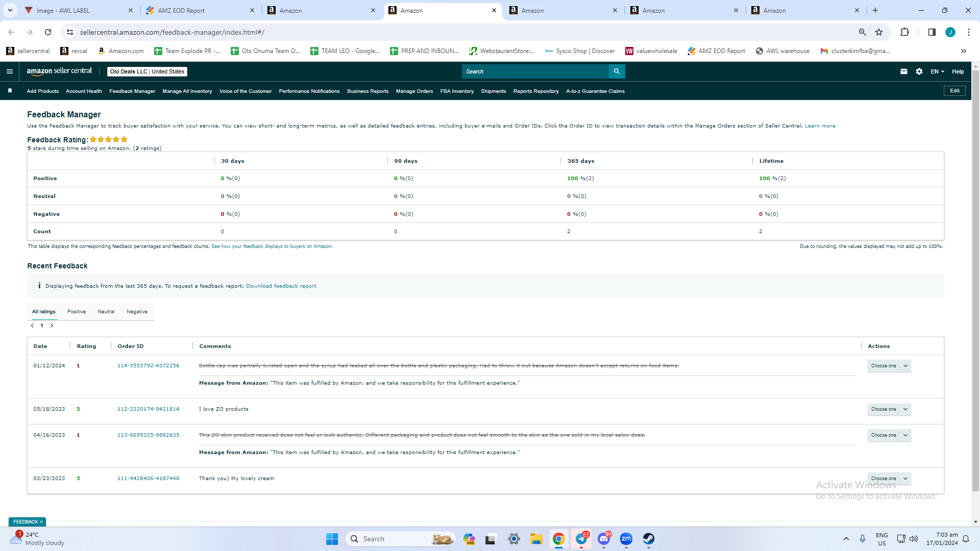Expand the Chrome tab search dropdown
The image size is (980, 551).
point(10,10)
